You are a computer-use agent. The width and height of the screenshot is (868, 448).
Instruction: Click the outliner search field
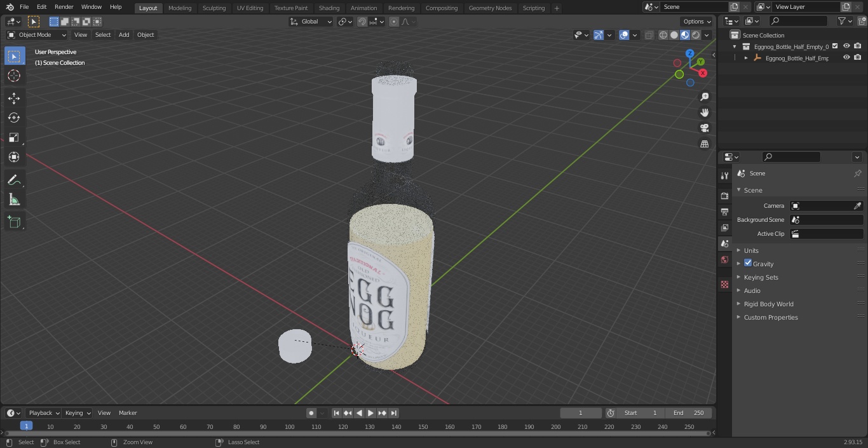point(797,21)
